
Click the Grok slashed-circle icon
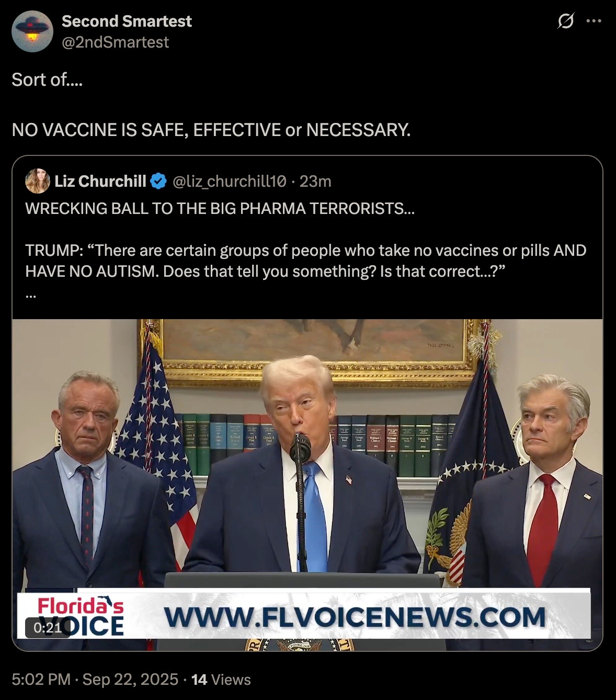point(566,21)
